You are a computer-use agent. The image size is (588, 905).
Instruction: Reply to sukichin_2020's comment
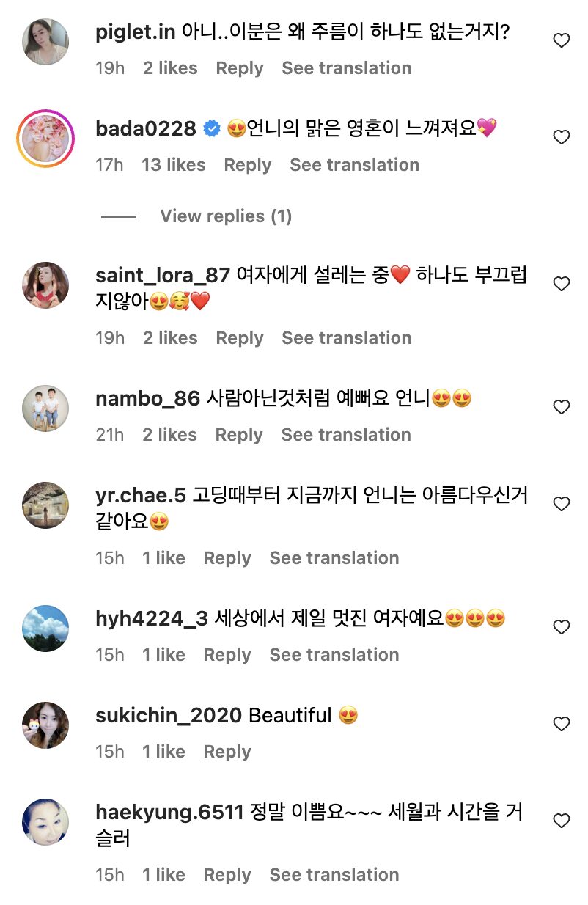pos(227,752)
